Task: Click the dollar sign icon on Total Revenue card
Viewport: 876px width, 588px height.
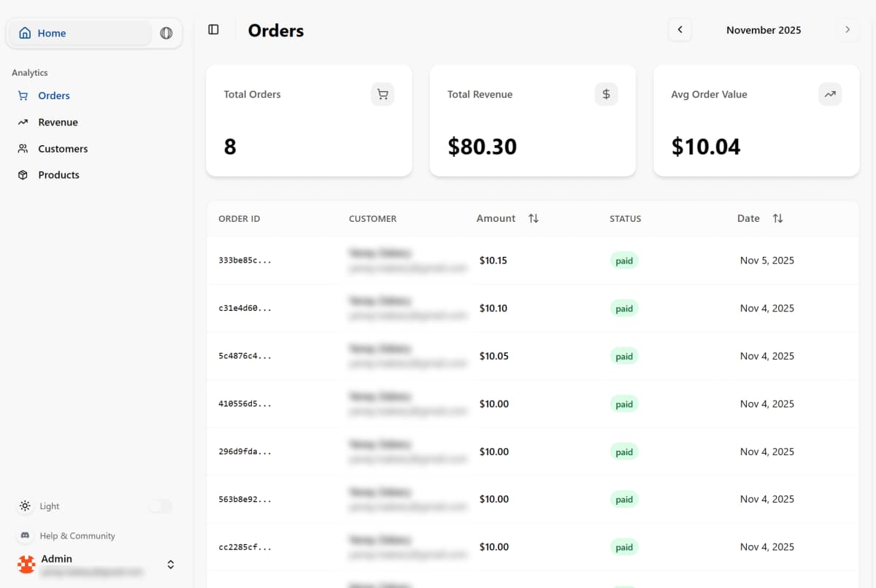Action: click(x=606, y=93)
